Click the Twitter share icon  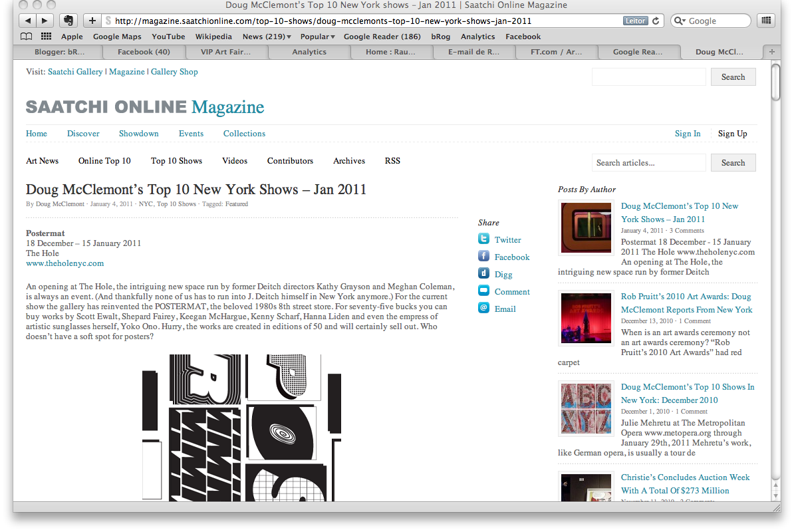(x=484, y=239)
